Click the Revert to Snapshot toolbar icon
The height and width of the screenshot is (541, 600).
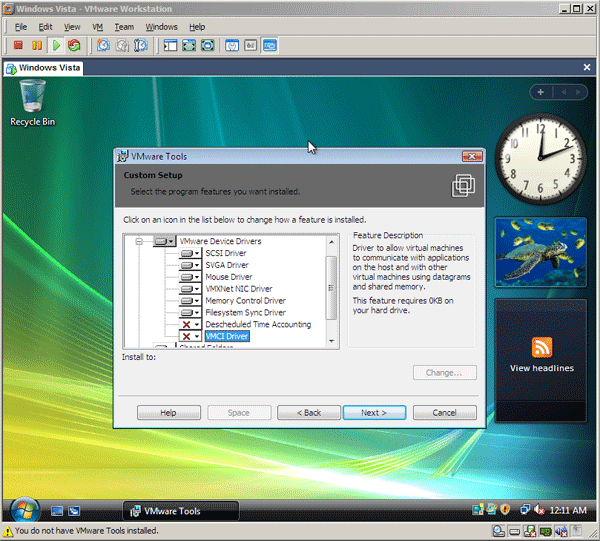[122, 46]
